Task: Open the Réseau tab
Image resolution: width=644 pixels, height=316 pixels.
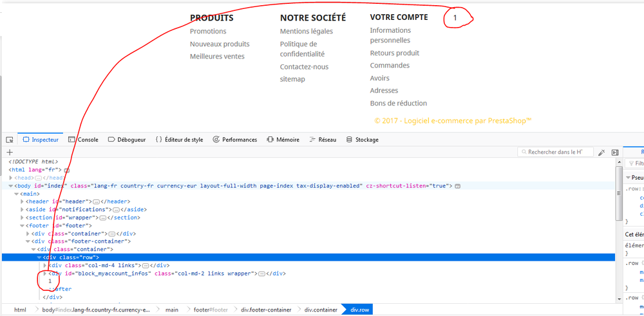Action: 323,140
